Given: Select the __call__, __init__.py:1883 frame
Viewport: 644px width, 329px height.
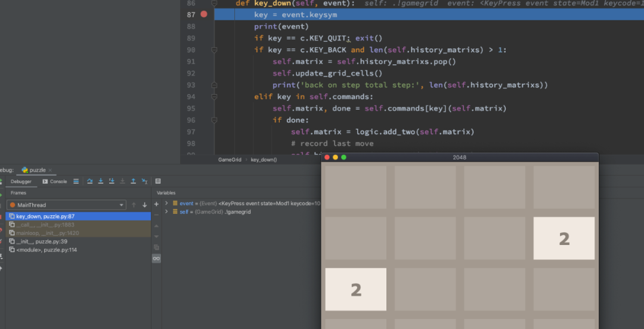Looking at the screenshot, I should pyautogui.click(x=79, y=225).
